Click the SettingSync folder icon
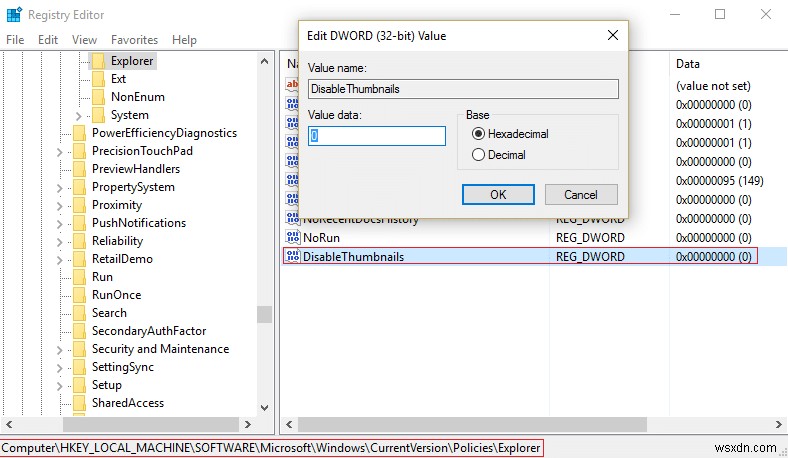 (79, 368)
